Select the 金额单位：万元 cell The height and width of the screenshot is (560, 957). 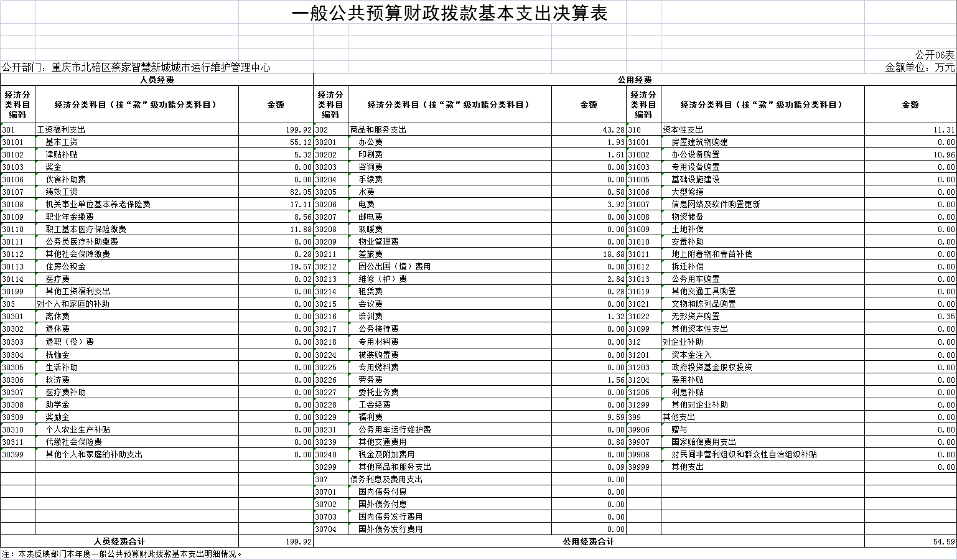coord(920,67)
